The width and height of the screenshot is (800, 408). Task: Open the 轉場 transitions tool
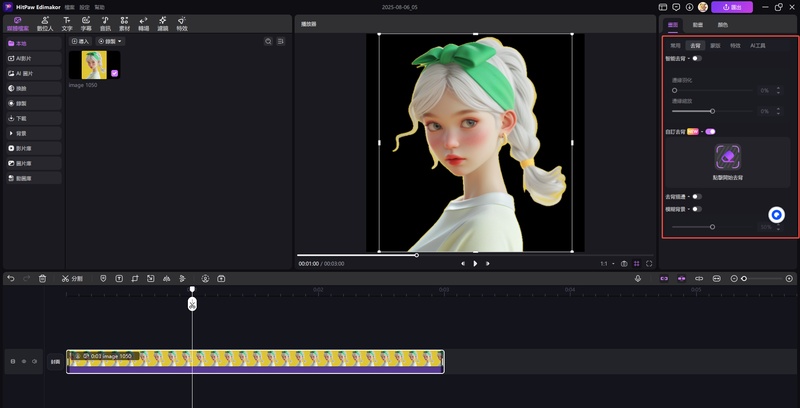pyautogui.click(x=143, y=23)
